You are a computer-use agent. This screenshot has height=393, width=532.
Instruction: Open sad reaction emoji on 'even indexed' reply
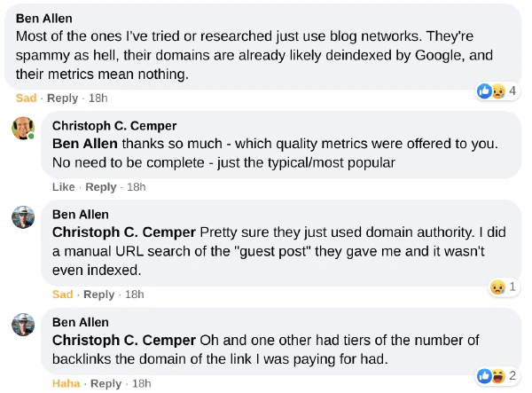(x=497, y=287)
